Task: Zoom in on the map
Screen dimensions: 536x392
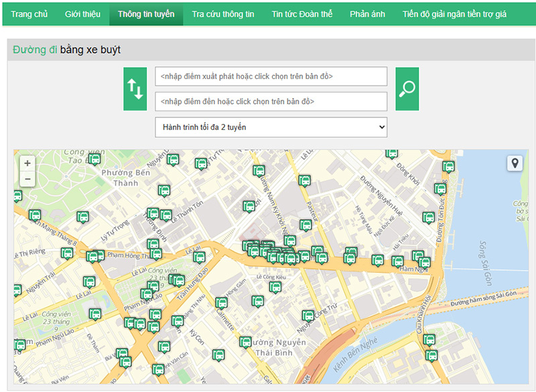Action: 27,163
